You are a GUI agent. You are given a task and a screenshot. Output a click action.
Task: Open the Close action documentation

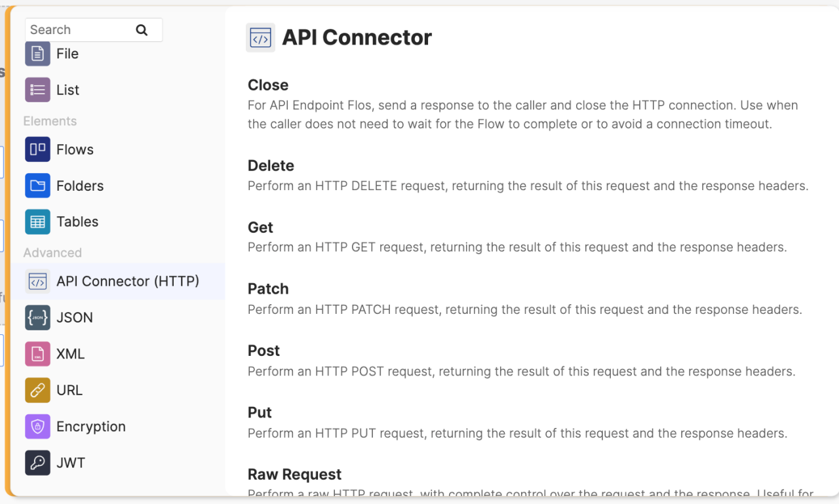[267, 85]
